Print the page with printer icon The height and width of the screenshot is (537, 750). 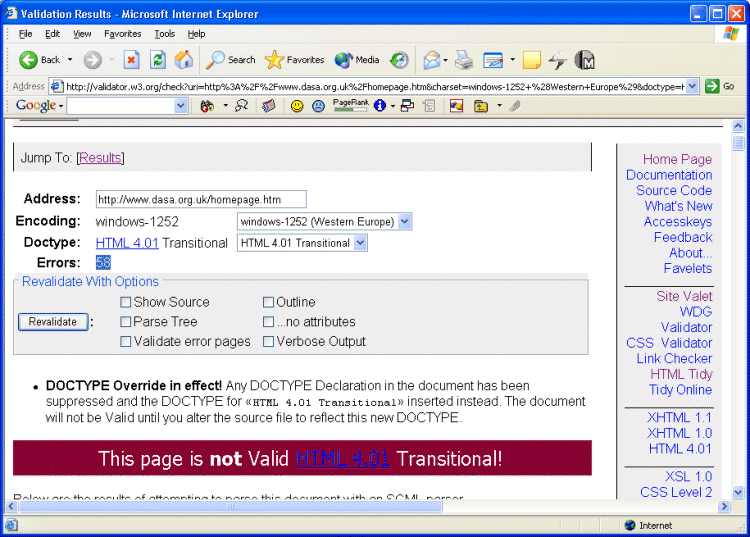pyautogui.click(x=463, y=60)
